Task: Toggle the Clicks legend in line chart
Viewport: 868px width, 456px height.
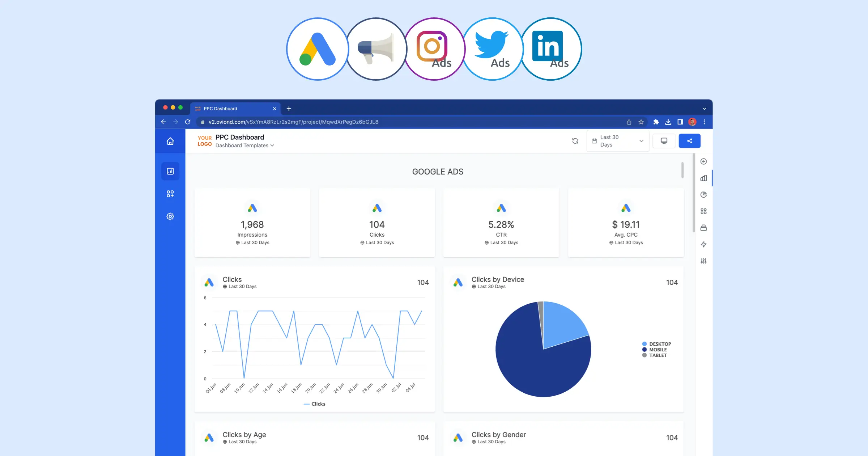Action: (315, 404)
